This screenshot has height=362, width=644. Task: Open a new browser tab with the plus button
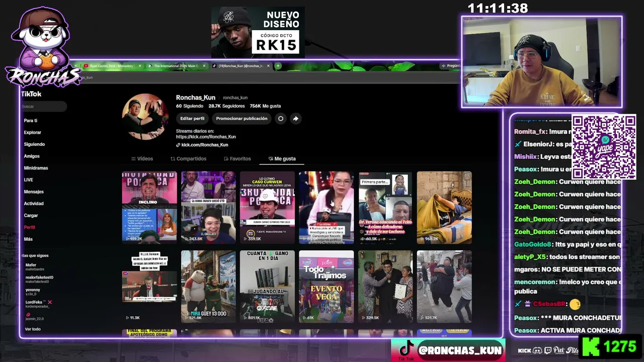[x=278, y=66]
